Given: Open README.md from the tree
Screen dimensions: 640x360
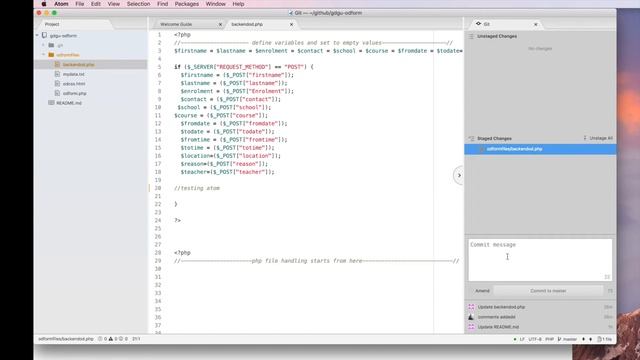Looking at the screenshot, I should click(x=69, y=103).
